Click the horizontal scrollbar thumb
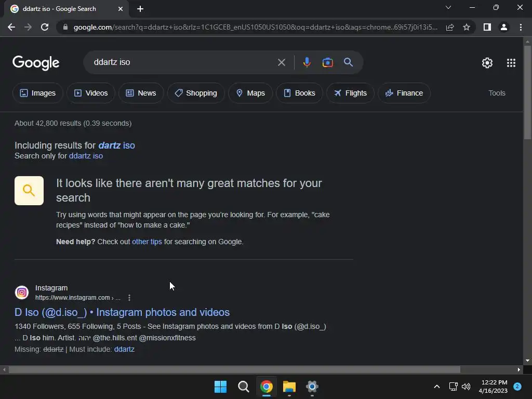This screenshot has height=399, width=532. [x=234, y=369]
